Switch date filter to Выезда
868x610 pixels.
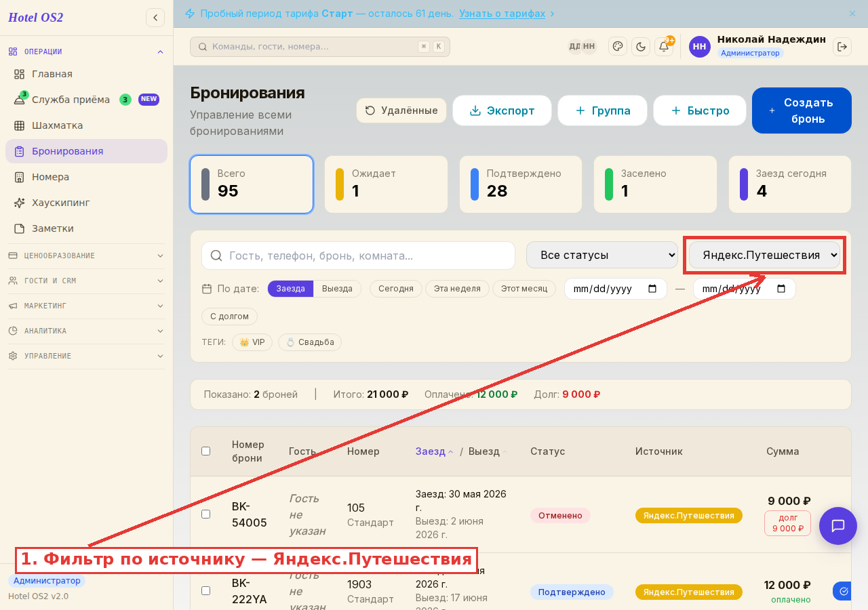(x=337, y=289)
